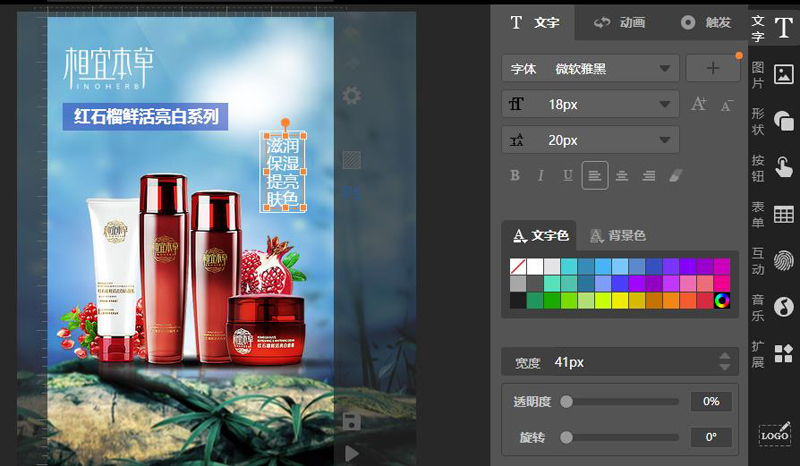Switch to the 动画 animation tab
This screenshot has width=800, height=466.
(x=620, y=22)
